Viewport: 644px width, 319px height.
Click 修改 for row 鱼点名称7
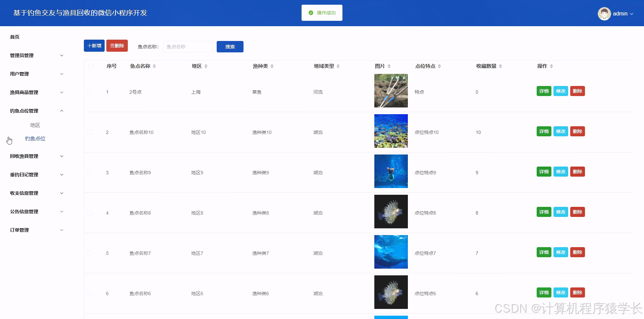click(x=561, y=252)
